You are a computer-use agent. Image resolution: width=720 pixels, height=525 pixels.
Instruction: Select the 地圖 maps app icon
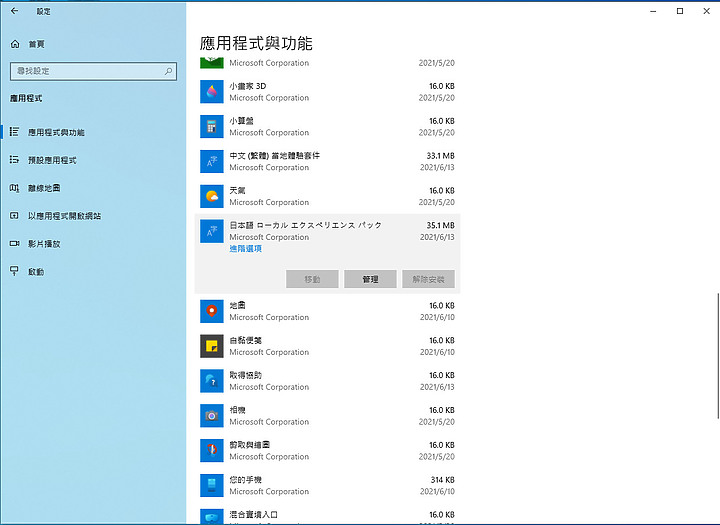[212, 311]
